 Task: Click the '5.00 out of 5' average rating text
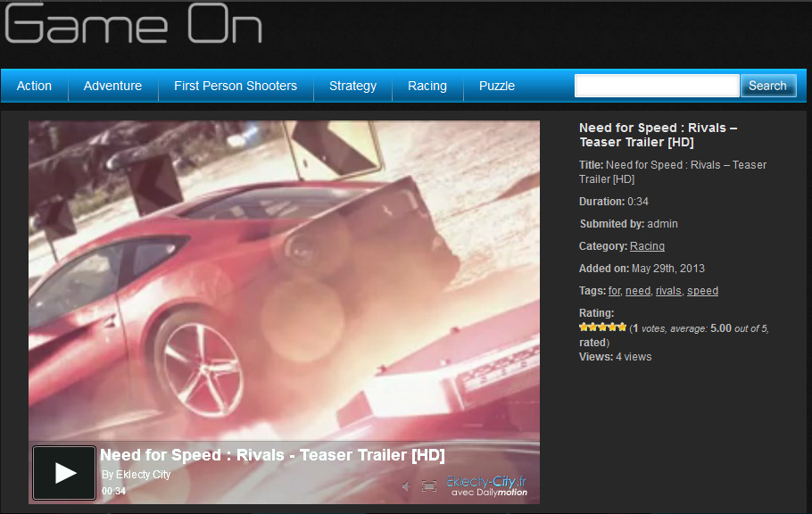(739, 328)
